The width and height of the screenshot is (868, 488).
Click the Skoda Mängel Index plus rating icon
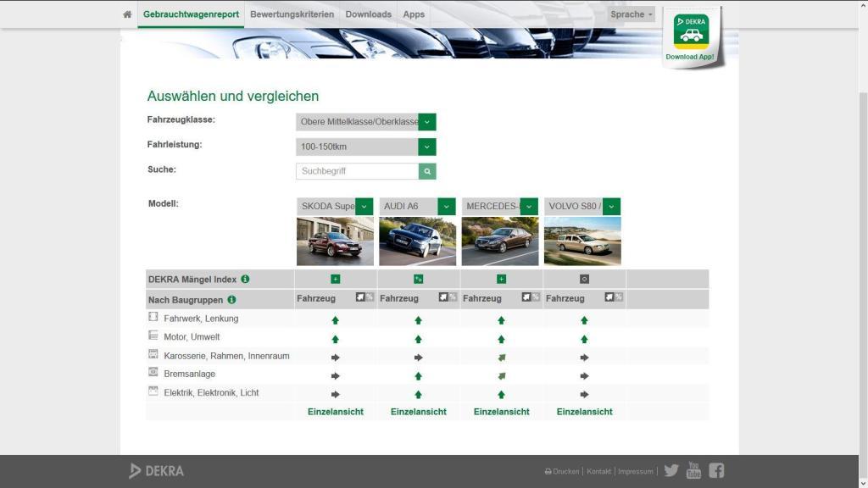tap(336, 280)
